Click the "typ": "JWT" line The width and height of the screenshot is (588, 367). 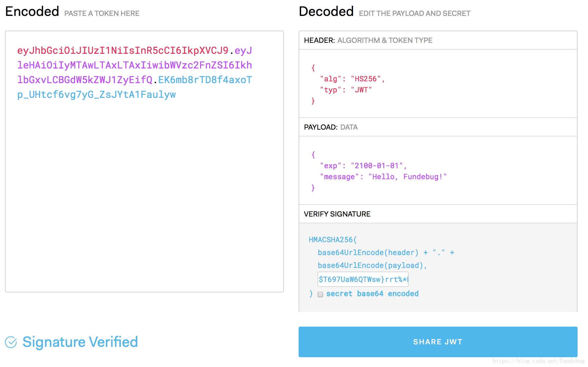coord(346,90)
